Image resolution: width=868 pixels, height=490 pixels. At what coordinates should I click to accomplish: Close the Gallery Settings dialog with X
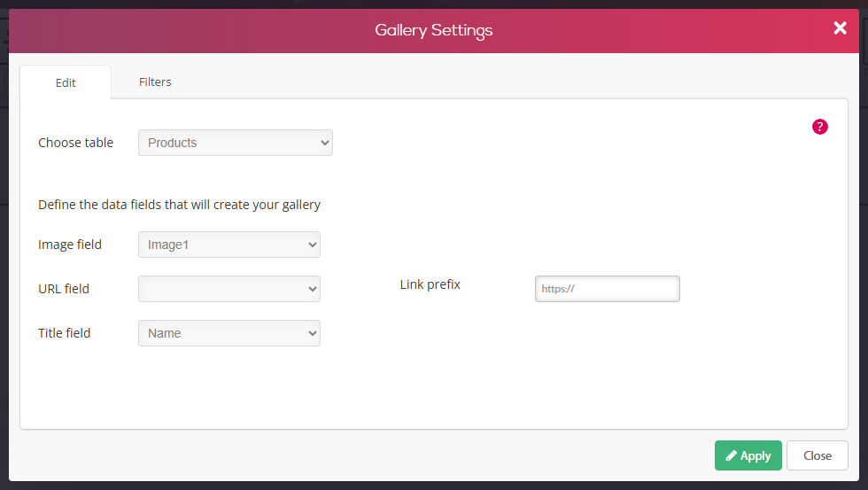click(840, 28)
